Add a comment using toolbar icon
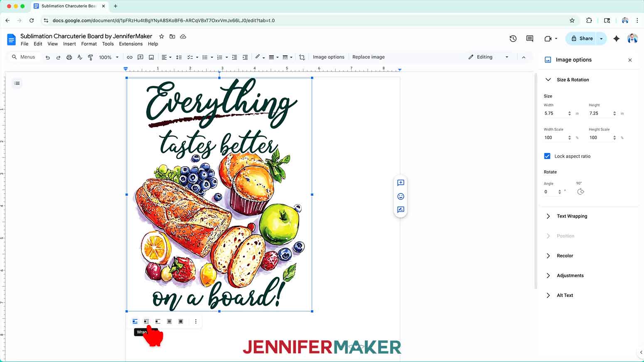This screenshot has width=644, height=362. point(140,57)
